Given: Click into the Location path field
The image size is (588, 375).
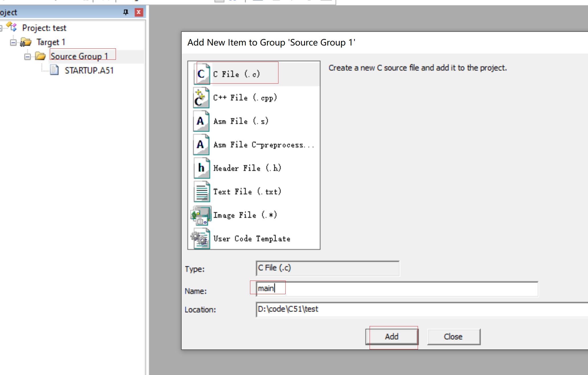Looking at the screenshot, I should (x=421, y=309).
